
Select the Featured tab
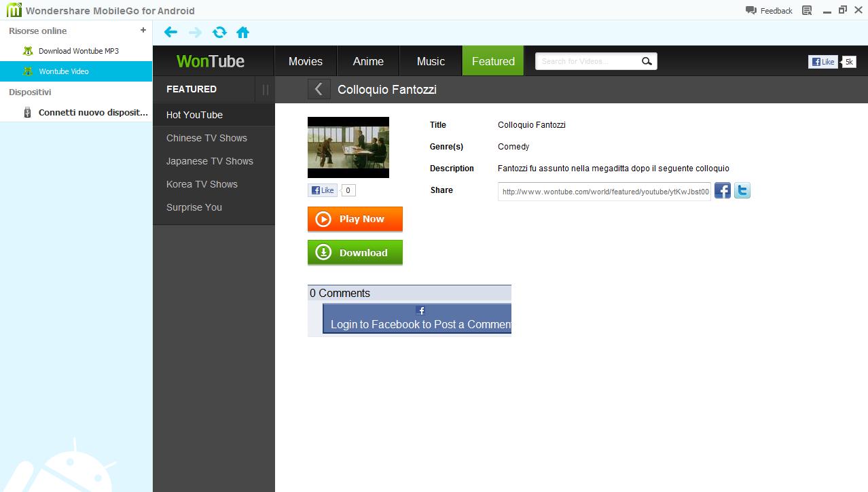(493, 61)
